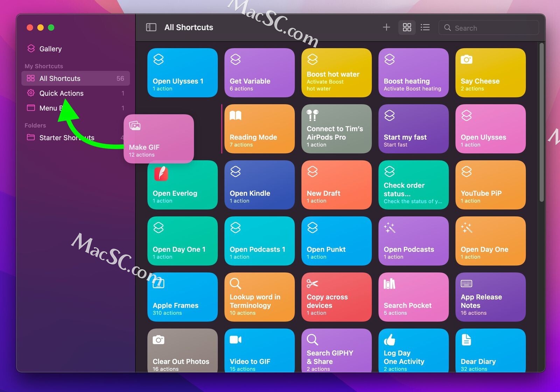The image size is (560, 392).
Task: Select Quick Actions in the sidebar
Action: [x=76, y=93]
